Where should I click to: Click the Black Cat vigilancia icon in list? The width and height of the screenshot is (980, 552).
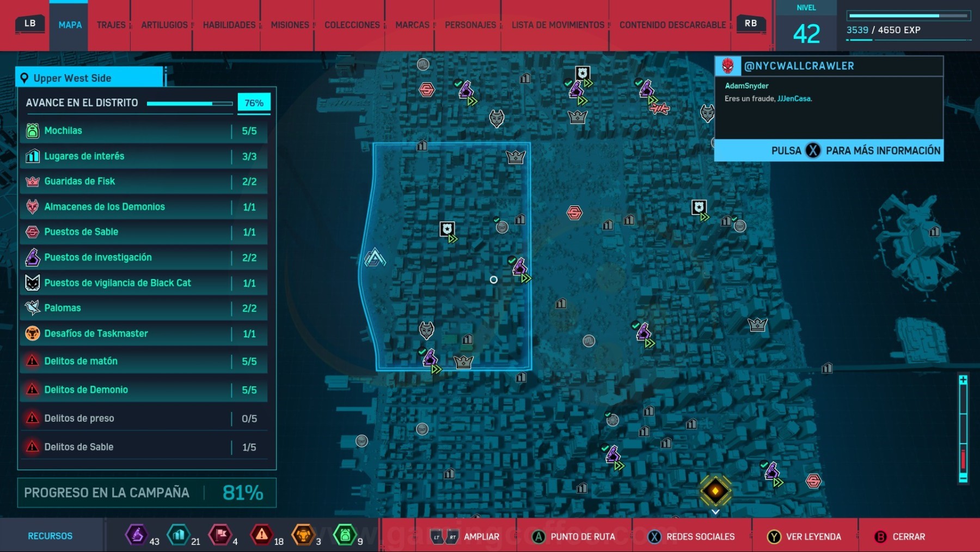tap(33, 283)
